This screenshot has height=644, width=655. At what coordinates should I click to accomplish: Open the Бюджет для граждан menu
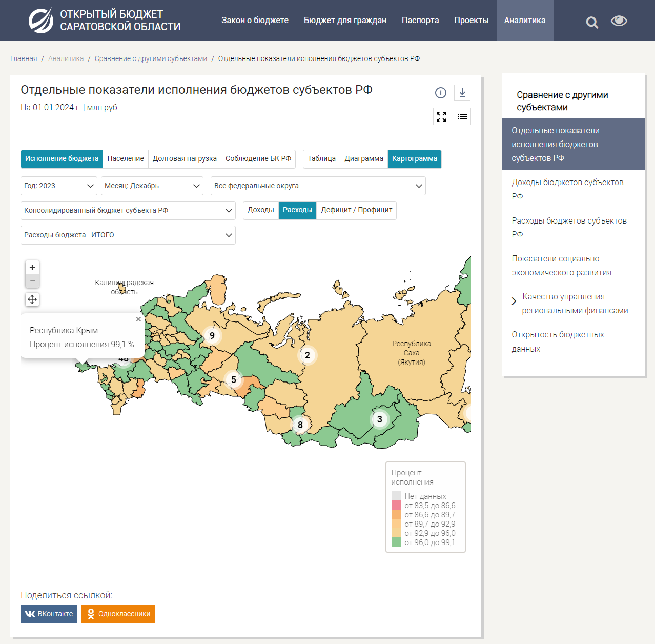point(345,21)
